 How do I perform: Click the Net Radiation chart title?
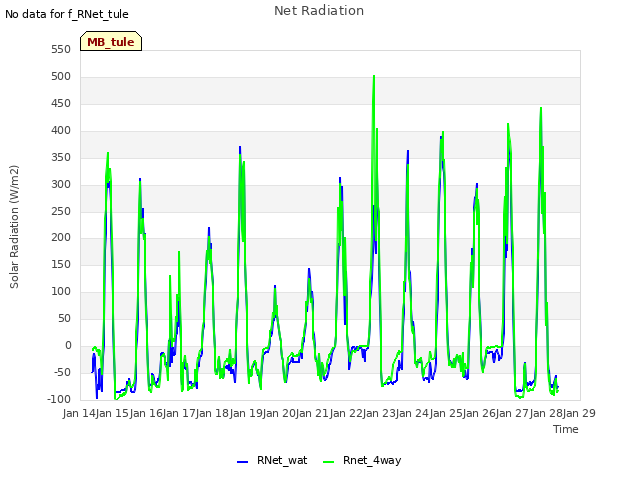pyautogui.click(x=319, y=11)
